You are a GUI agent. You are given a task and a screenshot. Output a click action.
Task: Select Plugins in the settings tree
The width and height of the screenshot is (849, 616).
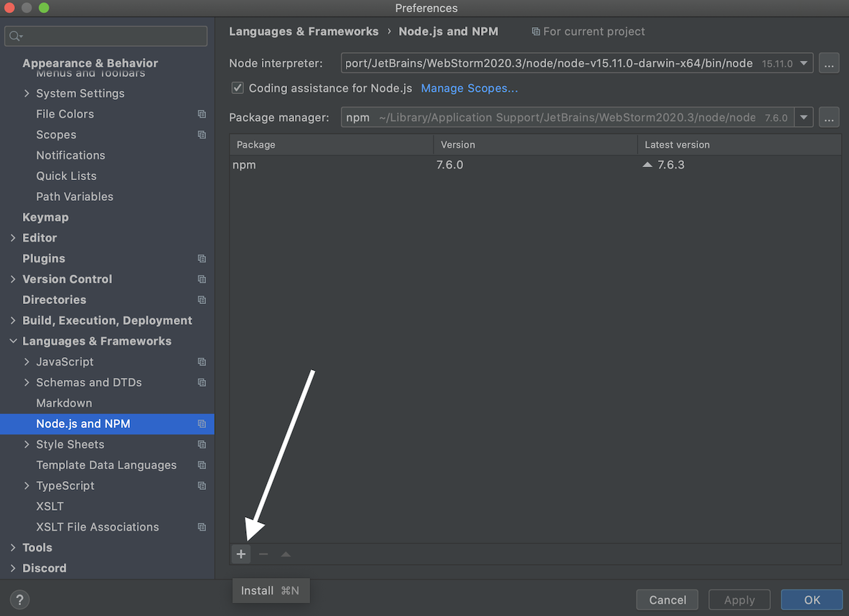click(x=43, y=258)
